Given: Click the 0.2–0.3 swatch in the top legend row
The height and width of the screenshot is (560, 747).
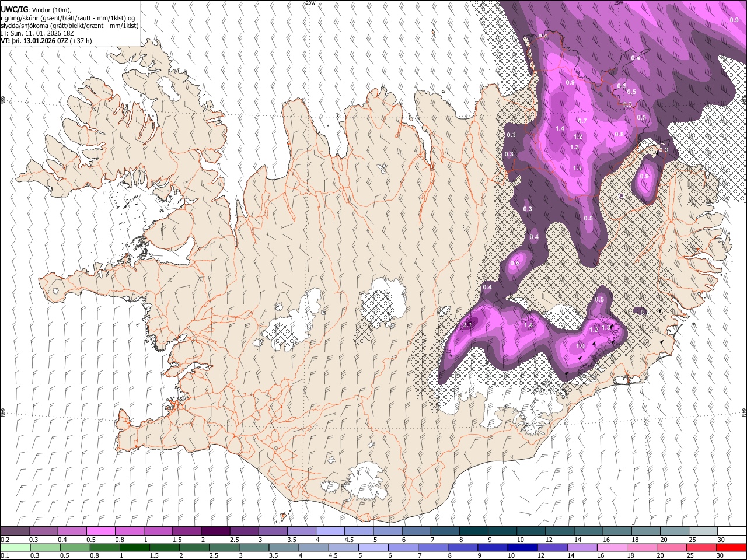Looking at the screenshot, I should click(x=15, y=531).
